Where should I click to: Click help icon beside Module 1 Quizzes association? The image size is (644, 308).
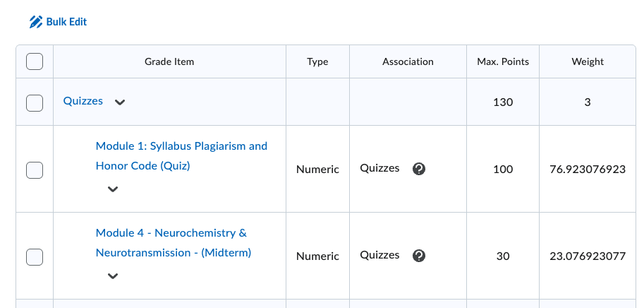tap(419, 169)
